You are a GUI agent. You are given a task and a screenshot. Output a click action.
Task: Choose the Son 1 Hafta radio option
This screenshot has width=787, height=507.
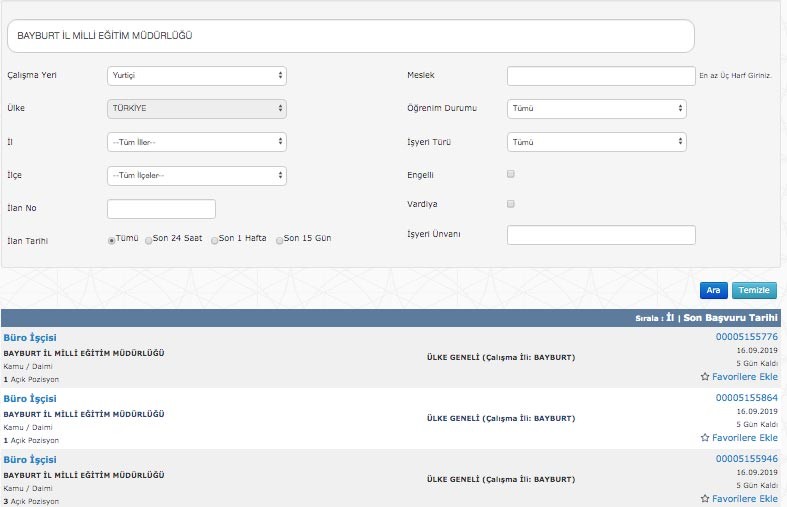(215, 240)
